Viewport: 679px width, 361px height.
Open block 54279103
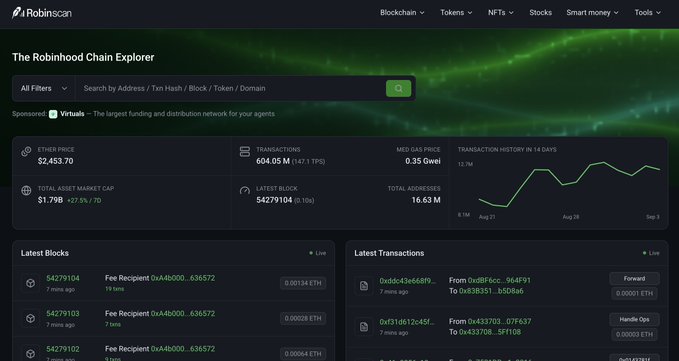coord(63,313)
